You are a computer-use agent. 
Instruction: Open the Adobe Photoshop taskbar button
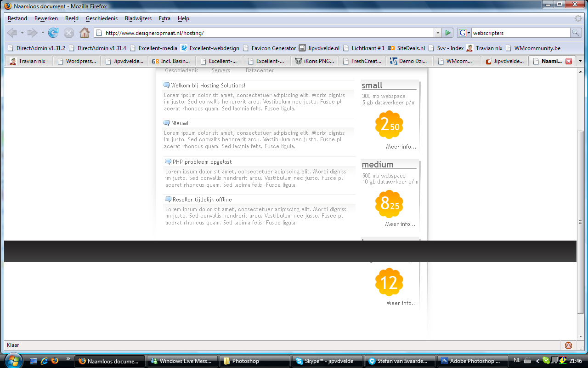[x=472, y=361]
